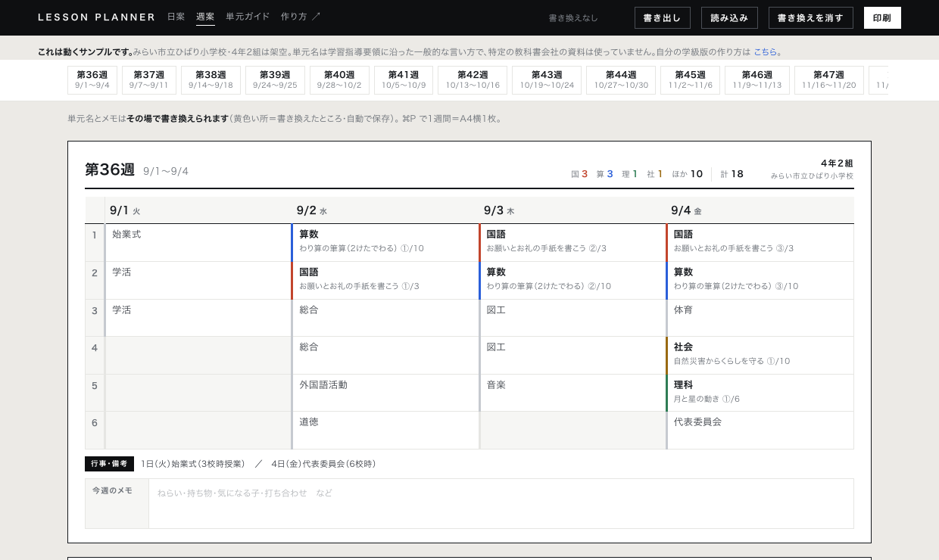Edit 図工 cell on 9/3 period 3
Screen dimensions: 939x560
pyautogui.click(x=572, y=318)
